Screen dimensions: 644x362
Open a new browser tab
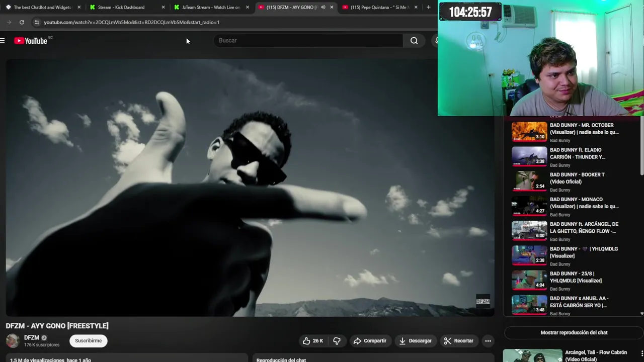[428, 7]
